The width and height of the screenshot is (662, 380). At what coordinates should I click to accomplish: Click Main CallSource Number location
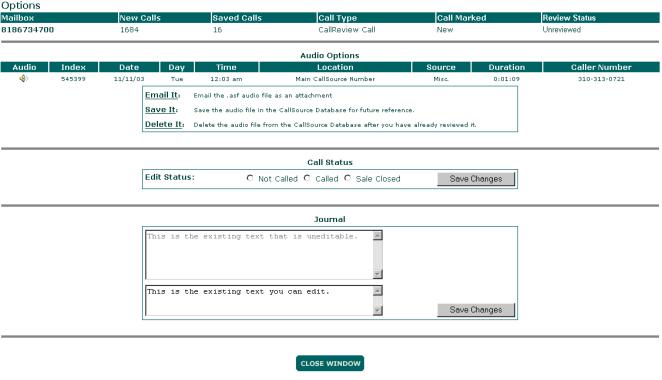pos(335,79)
